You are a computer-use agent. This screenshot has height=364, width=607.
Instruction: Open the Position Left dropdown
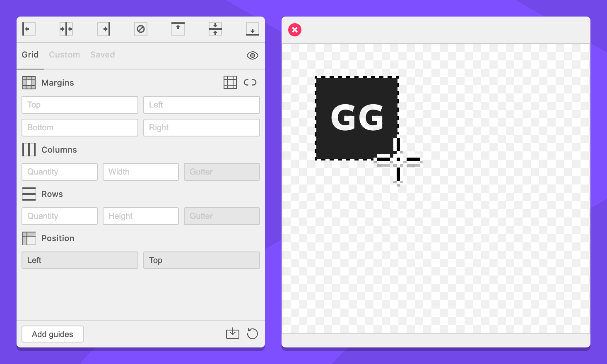point(80,260)
